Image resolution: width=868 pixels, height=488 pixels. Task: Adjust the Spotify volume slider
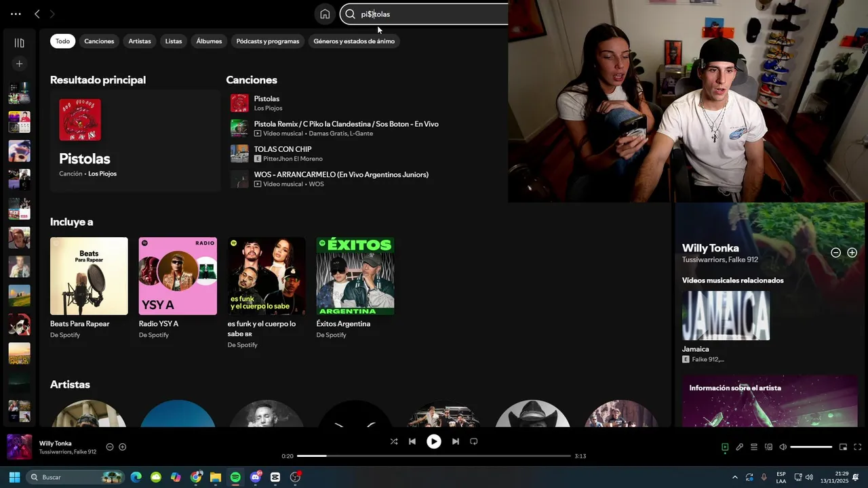pyautogui.click(x=811, y=447)
